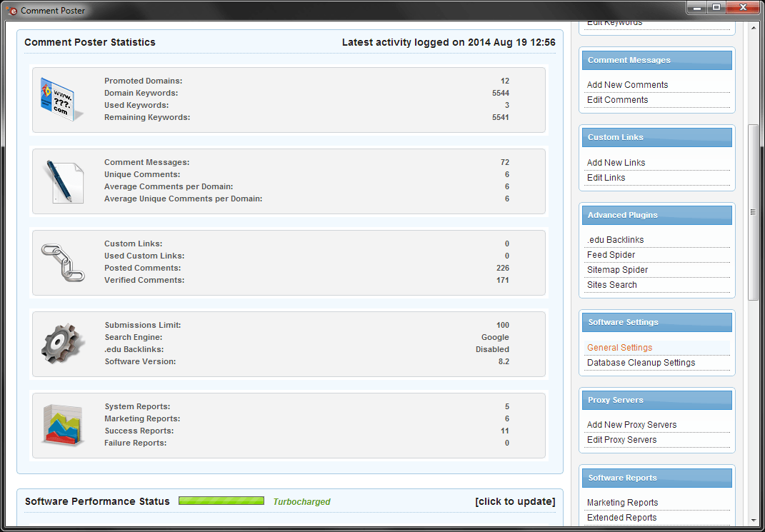Click the Turbocharged performance status bar
Image resolution: width=765 pixels, height=532 pixels.
coord(221,501)
